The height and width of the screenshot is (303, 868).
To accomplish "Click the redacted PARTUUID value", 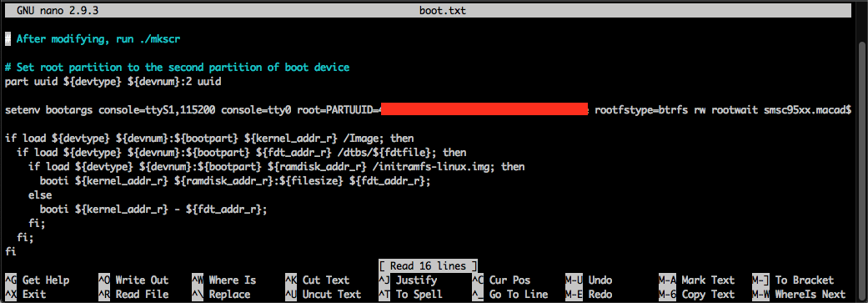I will click(x=484, y=109).
